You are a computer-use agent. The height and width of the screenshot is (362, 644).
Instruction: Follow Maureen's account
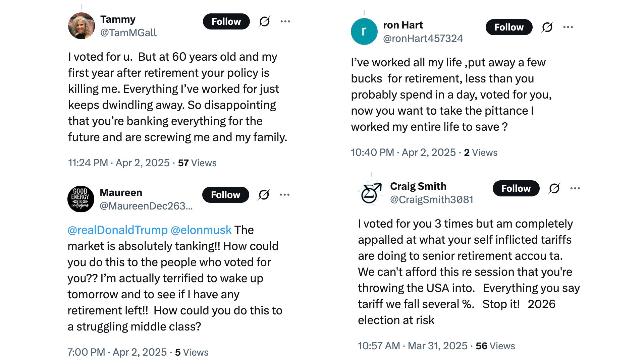(x=226, y=195)
